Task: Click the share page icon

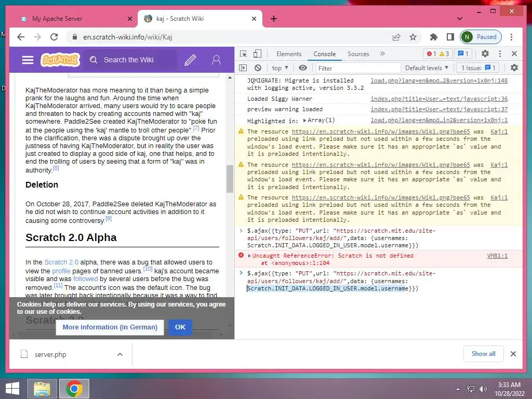Action: (396, 37)
